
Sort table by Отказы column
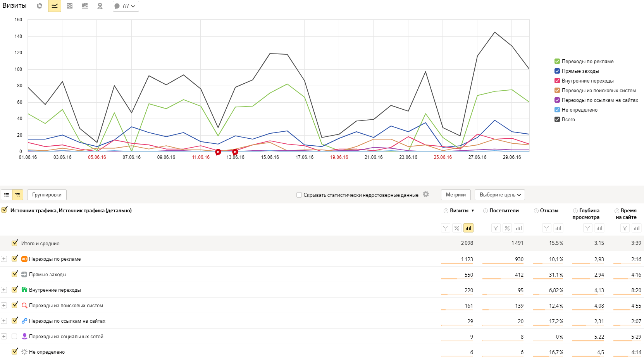click(549, 211)
